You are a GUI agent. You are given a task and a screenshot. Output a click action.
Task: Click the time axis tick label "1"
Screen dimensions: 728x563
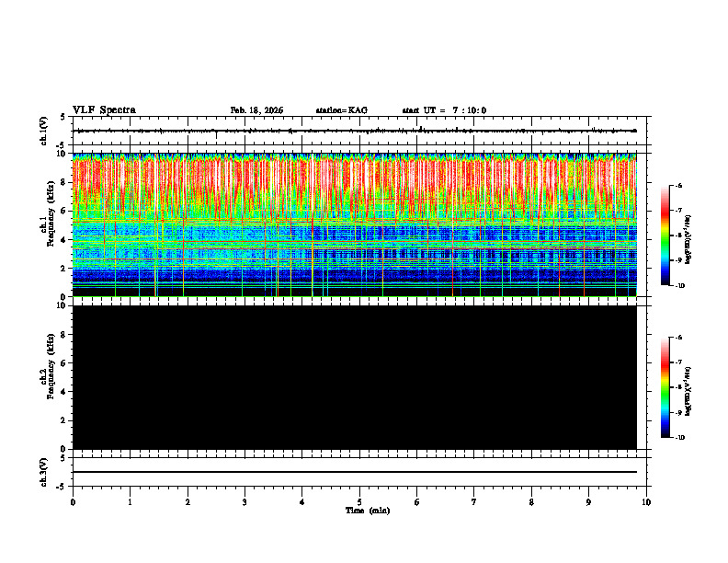pyautogui.click(x=130, y=502)
